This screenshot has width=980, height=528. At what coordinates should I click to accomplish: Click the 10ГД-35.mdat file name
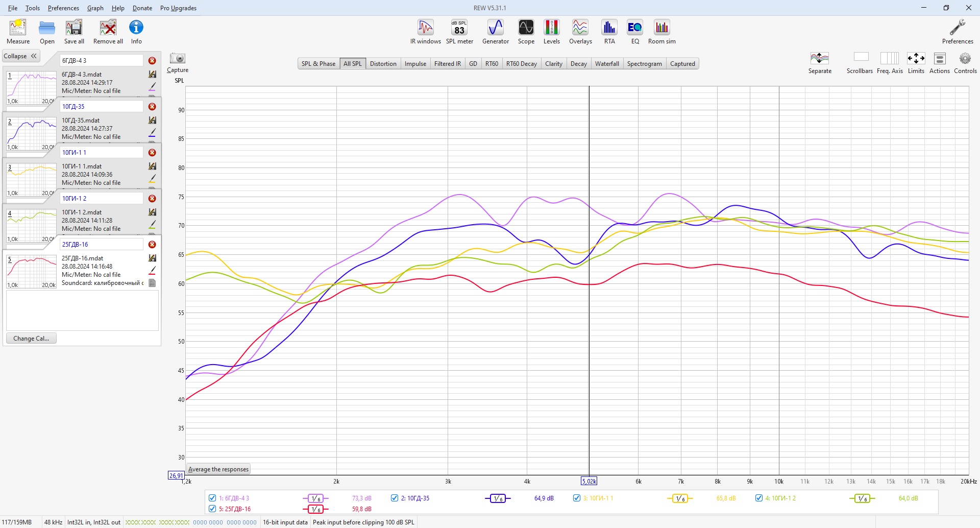(81, 121)
